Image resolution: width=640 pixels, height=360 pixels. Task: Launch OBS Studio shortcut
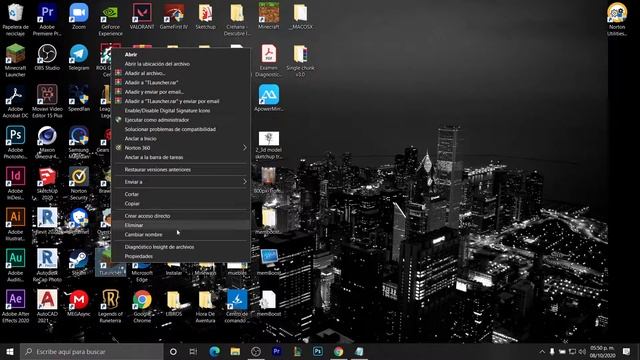[47, 57]
